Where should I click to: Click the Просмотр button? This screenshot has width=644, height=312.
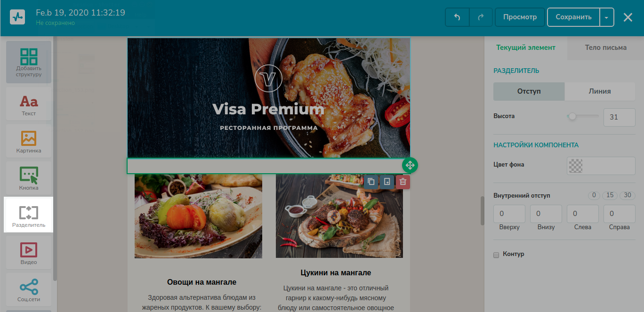tap(520, 17)
